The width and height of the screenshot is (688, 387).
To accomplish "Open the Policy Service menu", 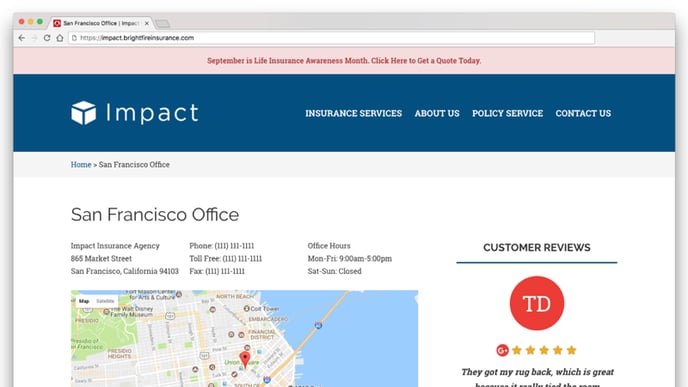I will tap(508, 113).
